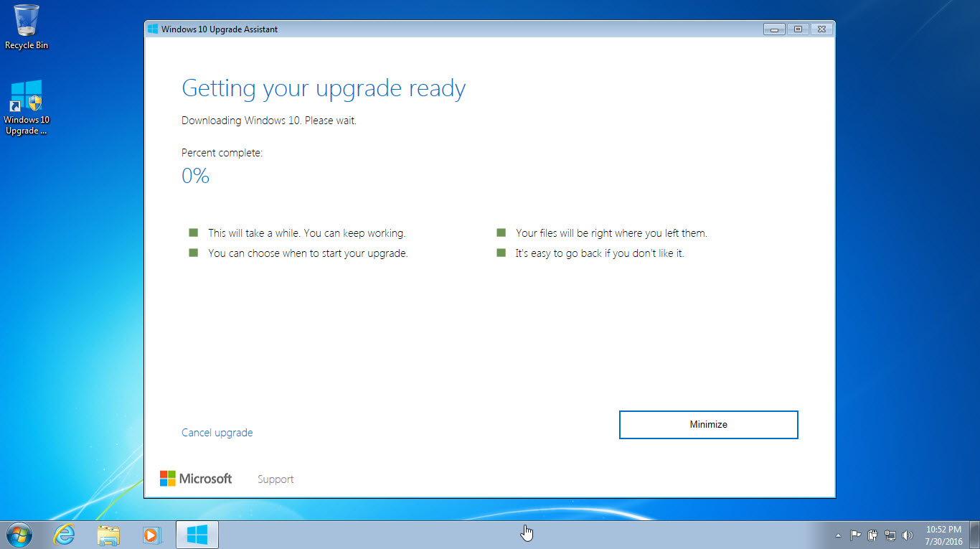Maximize the Upgrade Assistant window

tap(798, 29)
